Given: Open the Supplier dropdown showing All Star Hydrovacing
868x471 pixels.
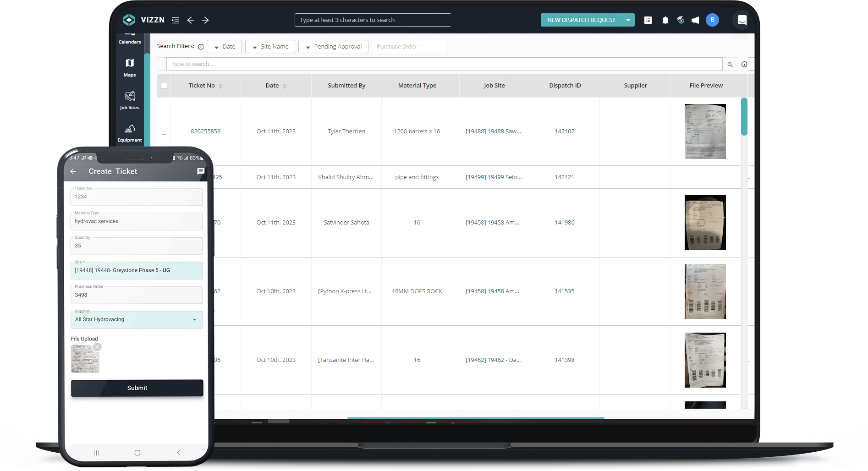Looking at the screenshot, I should (x=137, y=319).
